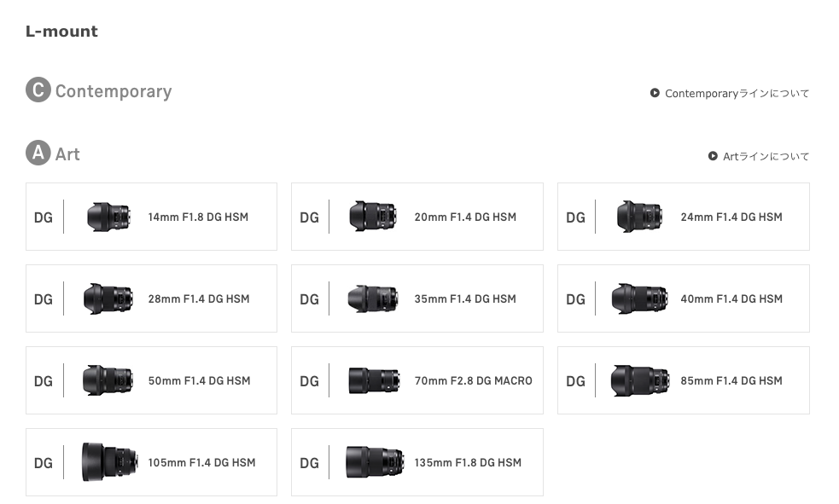The image size is (839, 504).
Task: Select the 20mm F1.4 DG HSM lens image
Action: 373,217
